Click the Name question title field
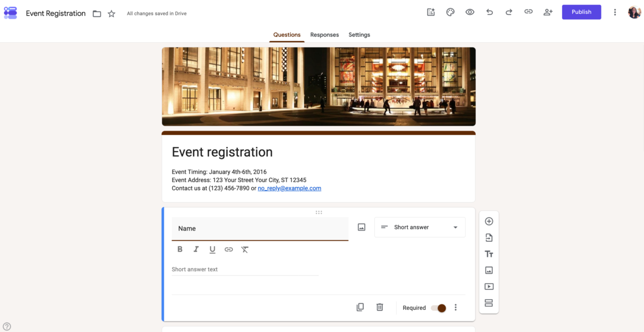Image resolution: width=644 pixels, height=332 pixels. point(260,228)
